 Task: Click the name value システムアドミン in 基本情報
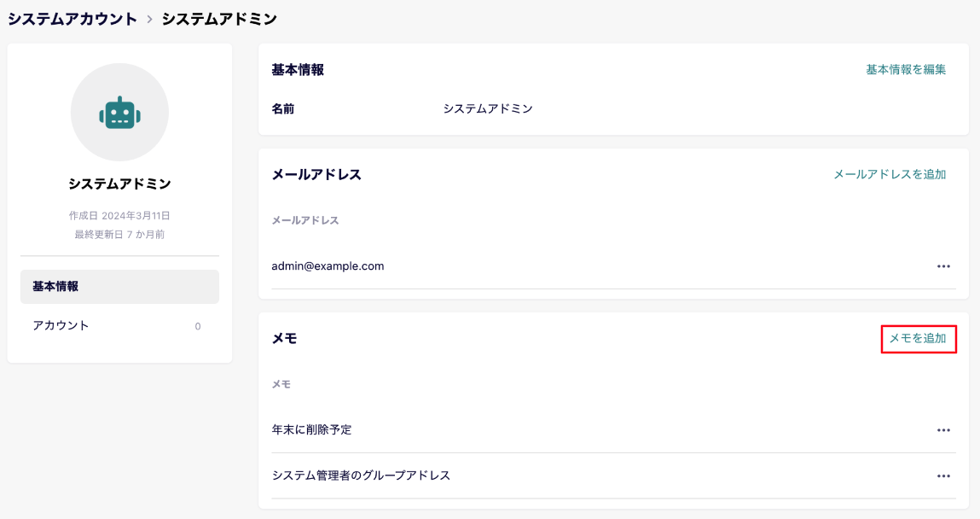tap(488, 108)
